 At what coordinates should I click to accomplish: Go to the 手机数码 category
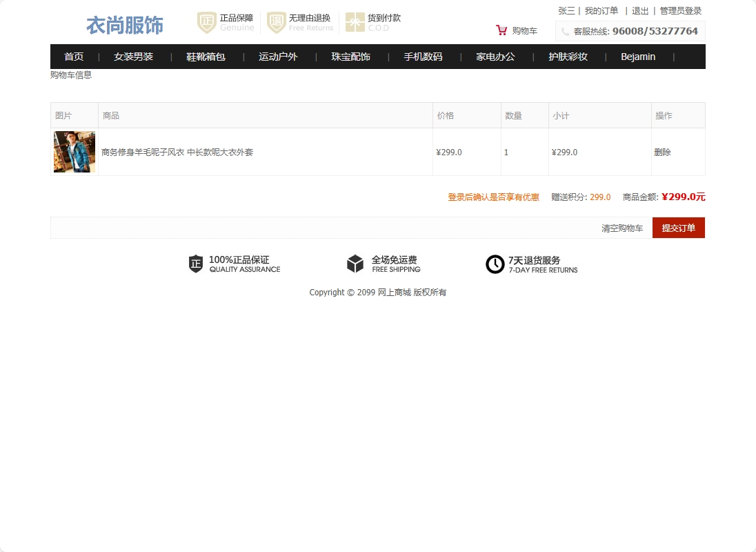423,57
